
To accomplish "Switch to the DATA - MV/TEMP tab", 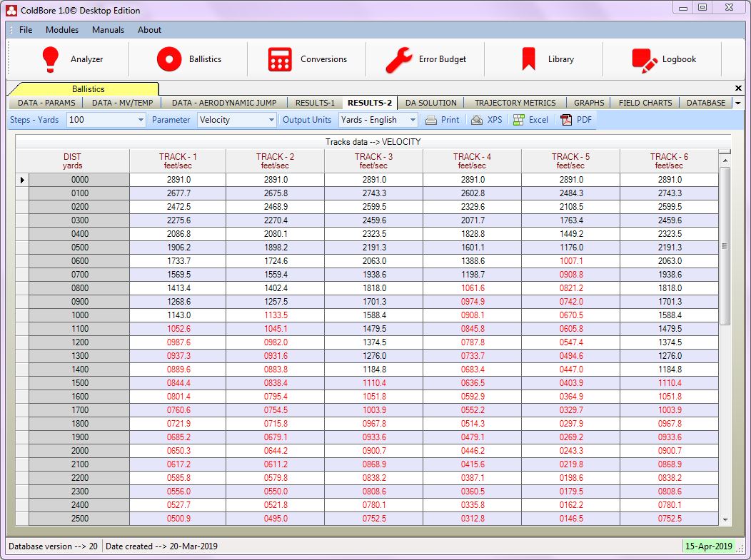I will (x=122, y=103).
